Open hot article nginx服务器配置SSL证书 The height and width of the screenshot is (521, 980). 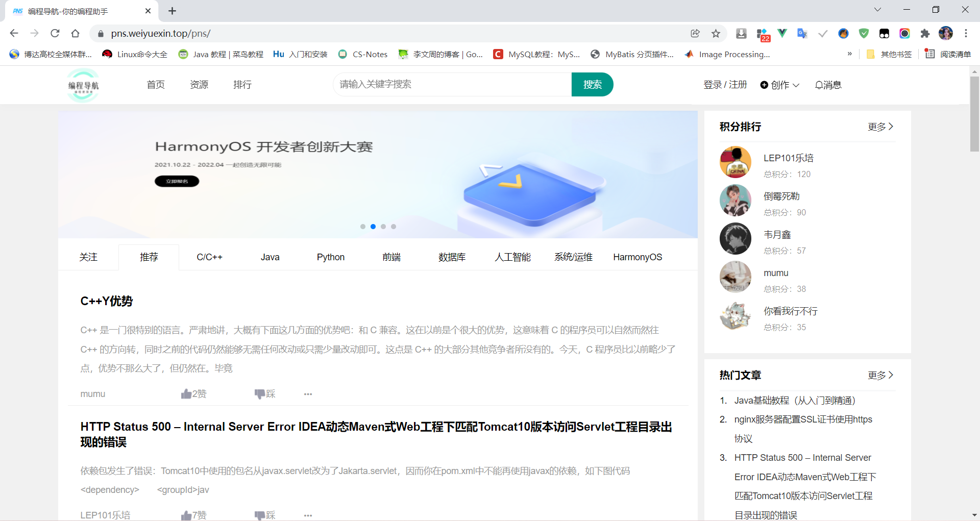[803, 429]
